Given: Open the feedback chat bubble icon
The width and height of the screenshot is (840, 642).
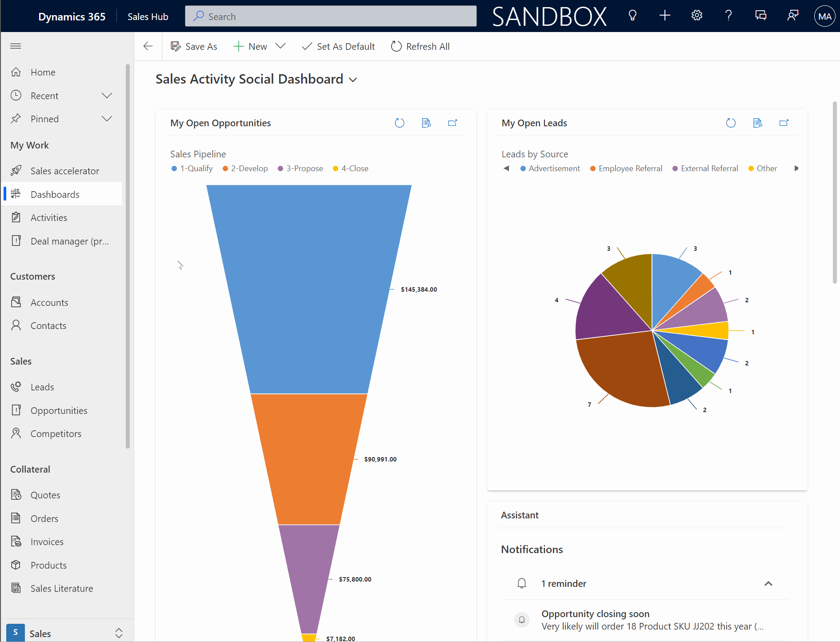Looking at the screenshot, I should coord(760,16).
